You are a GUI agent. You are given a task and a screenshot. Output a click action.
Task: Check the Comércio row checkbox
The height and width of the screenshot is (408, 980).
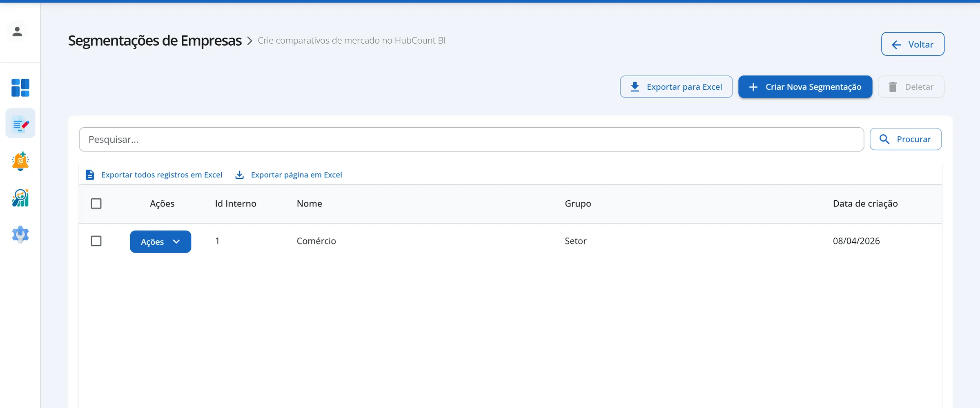(x=96, y=241)
